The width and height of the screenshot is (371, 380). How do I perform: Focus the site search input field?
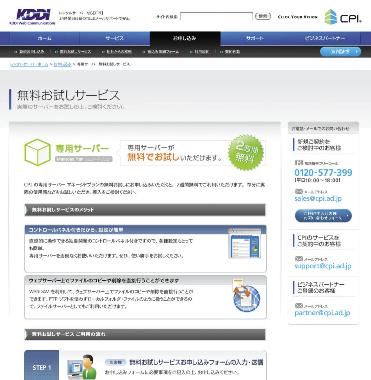click(x=216, y=16)
